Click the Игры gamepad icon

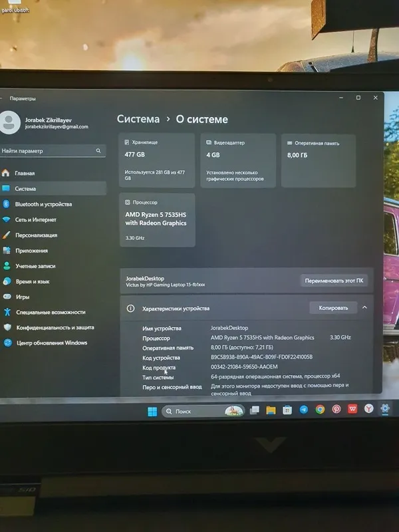coord(7,297)
